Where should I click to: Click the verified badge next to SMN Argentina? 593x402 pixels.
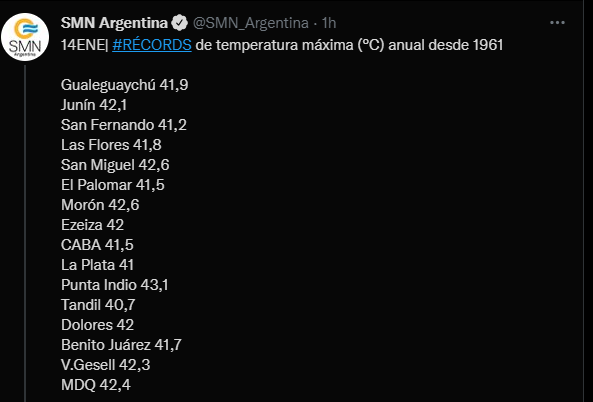click(x=179, y=23)
